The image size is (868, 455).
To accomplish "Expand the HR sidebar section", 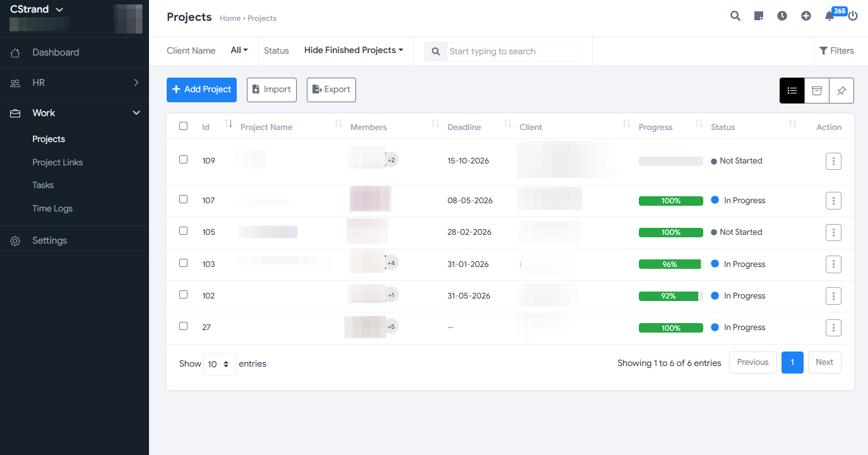I will [74, 83].
